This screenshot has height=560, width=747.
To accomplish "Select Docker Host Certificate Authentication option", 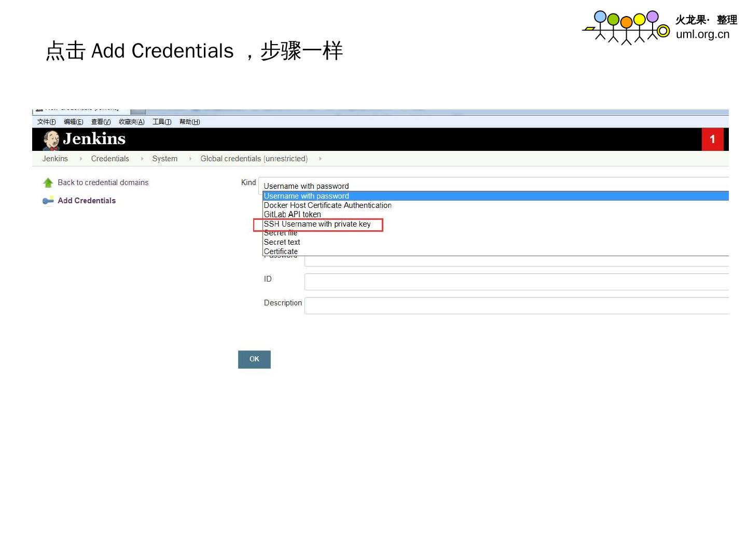I will 496,205.
